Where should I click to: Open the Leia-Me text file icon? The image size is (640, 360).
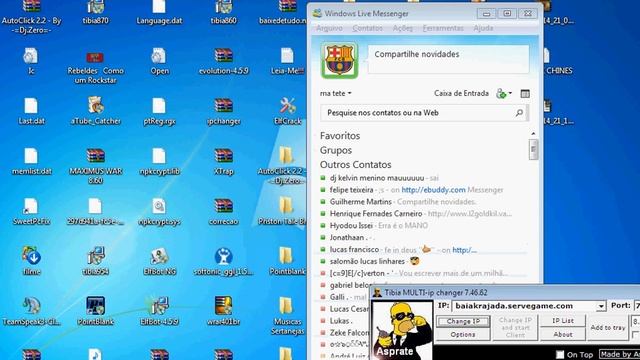tap(287, 61)
